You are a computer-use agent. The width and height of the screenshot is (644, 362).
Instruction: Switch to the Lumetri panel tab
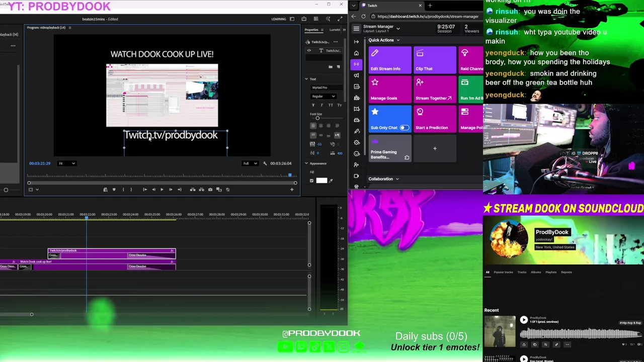point(335,30)
